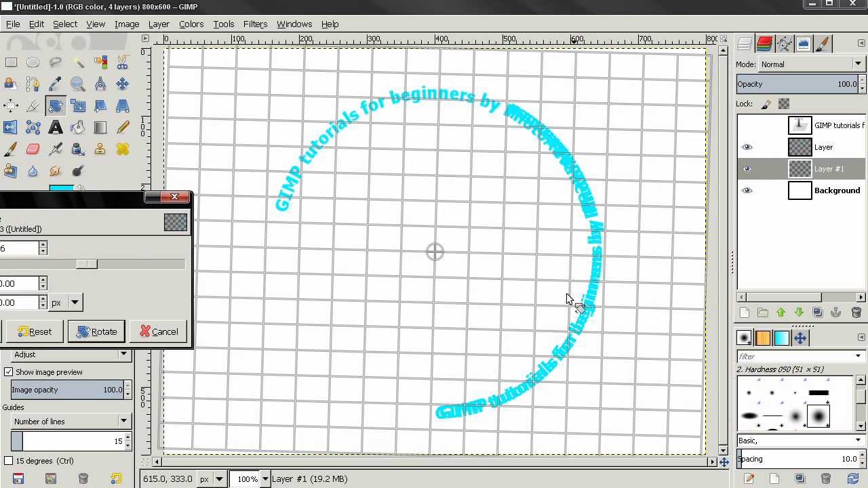Raise the layer with green up arrow

coord(781,312)
